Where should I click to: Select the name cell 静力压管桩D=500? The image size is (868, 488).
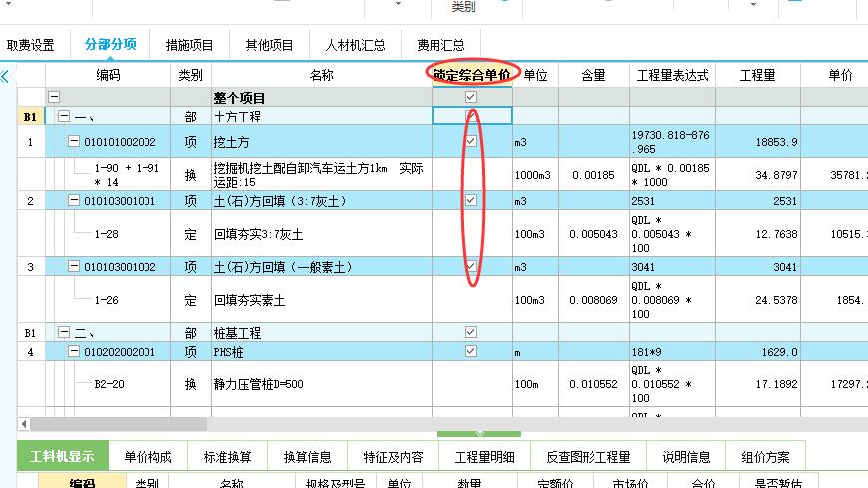tap(322, 384)
